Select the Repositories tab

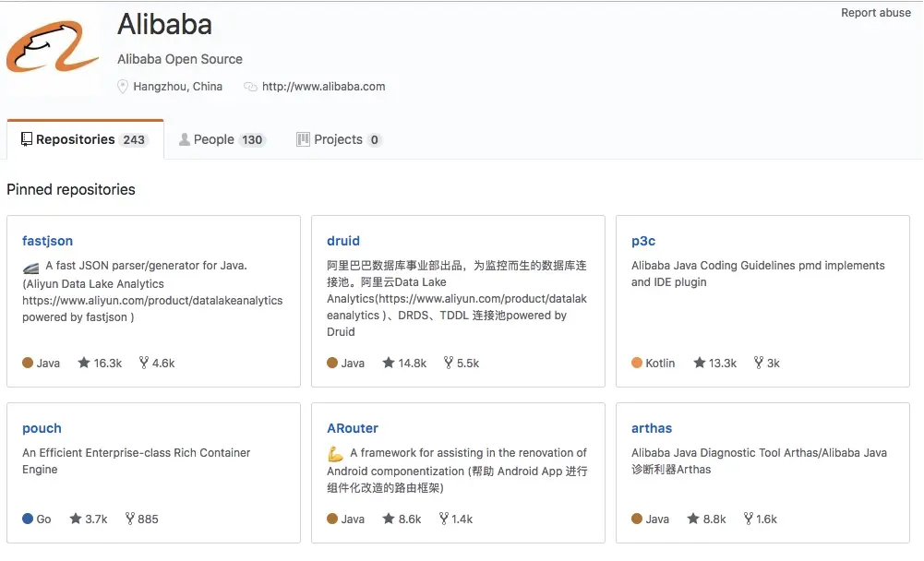84,139
